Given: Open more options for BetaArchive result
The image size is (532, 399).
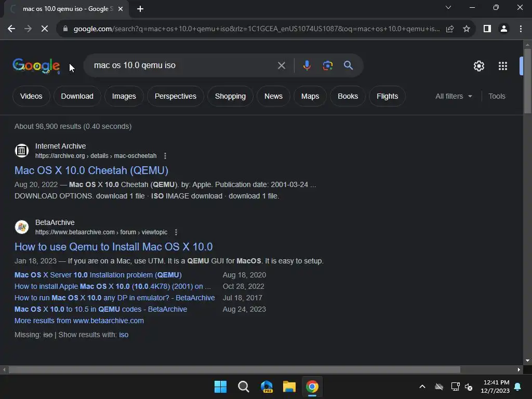Looking at the screenshot, I should click(x=176, y=232).
